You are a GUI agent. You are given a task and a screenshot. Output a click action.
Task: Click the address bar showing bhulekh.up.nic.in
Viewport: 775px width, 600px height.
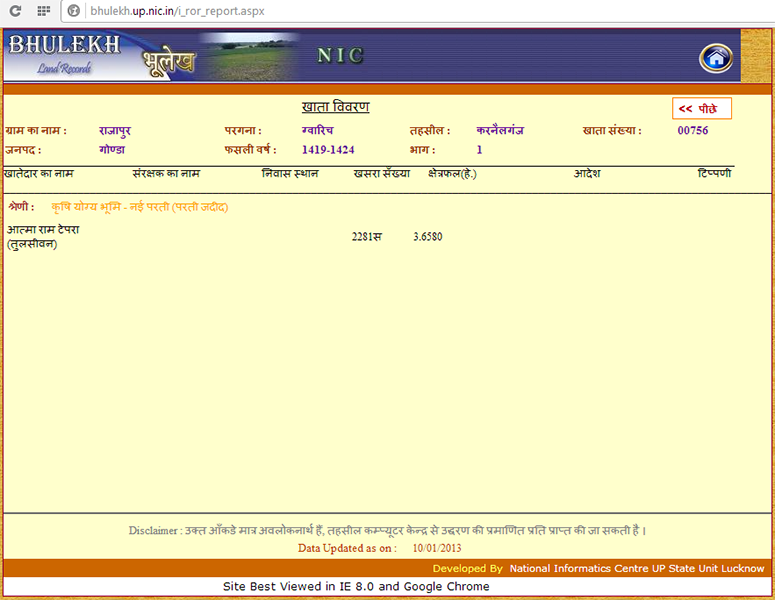tap(180, 11)
